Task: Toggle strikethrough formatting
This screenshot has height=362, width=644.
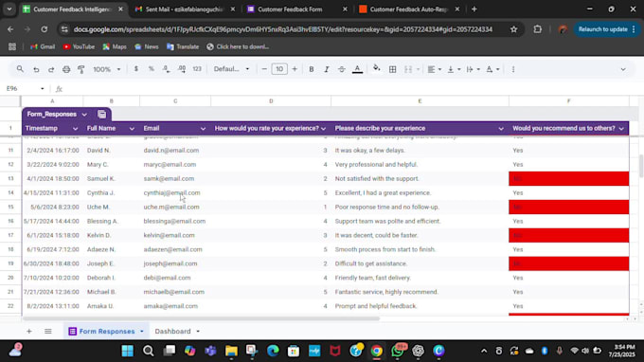Action: (x=341, y=69)
